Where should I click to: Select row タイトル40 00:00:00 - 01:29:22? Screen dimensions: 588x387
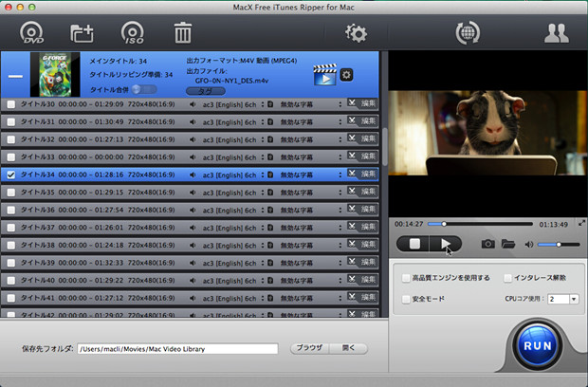[x=190, y=280]
